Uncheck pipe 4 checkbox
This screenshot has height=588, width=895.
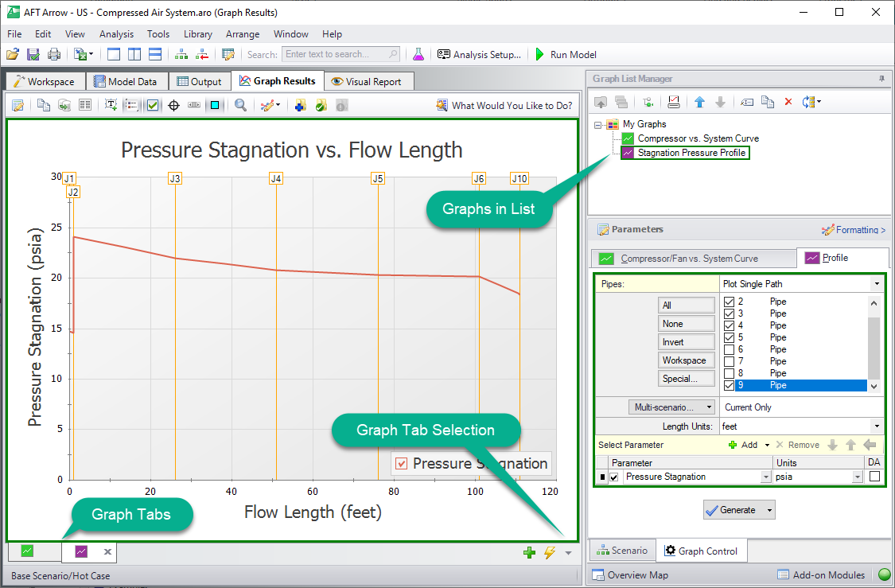(729, 325)
